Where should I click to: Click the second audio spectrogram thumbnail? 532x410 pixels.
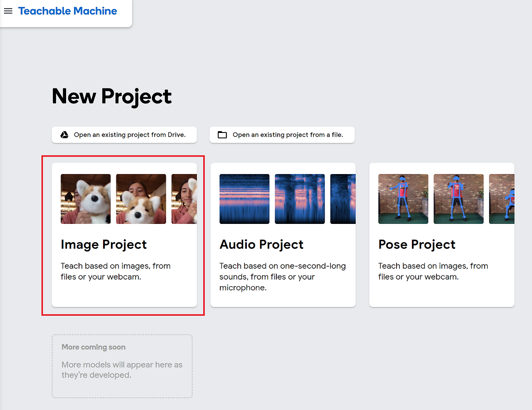300,199
